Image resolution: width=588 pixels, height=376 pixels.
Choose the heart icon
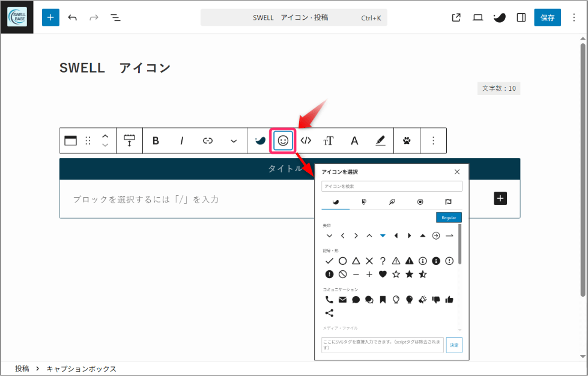pos(383,274)
